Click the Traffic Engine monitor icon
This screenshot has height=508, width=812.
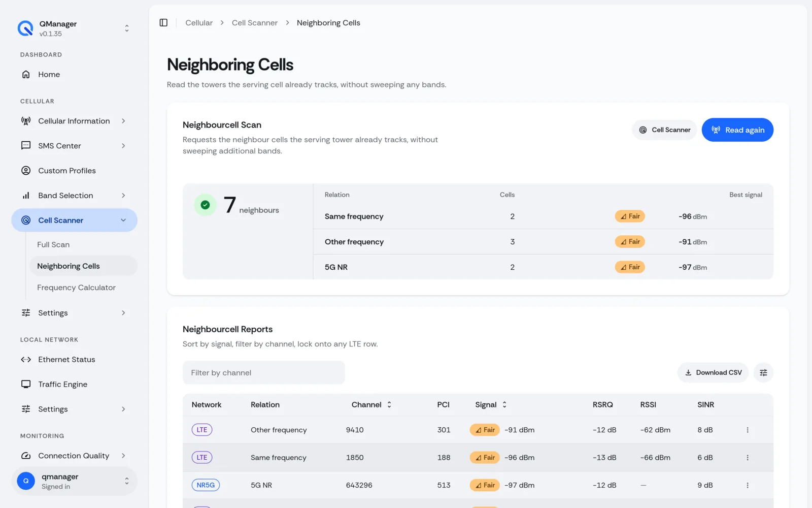click(x=26, y=385)
